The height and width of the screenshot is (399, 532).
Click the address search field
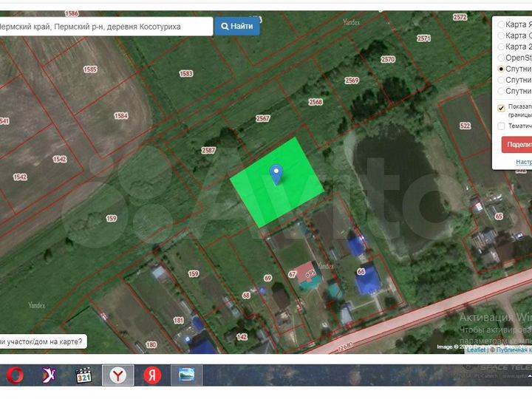click(x=105, y=27)
